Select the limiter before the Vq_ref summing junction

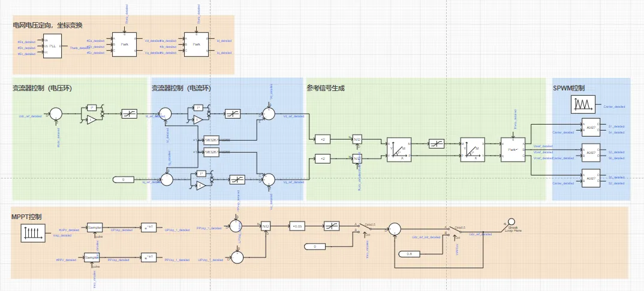[238, 179]
